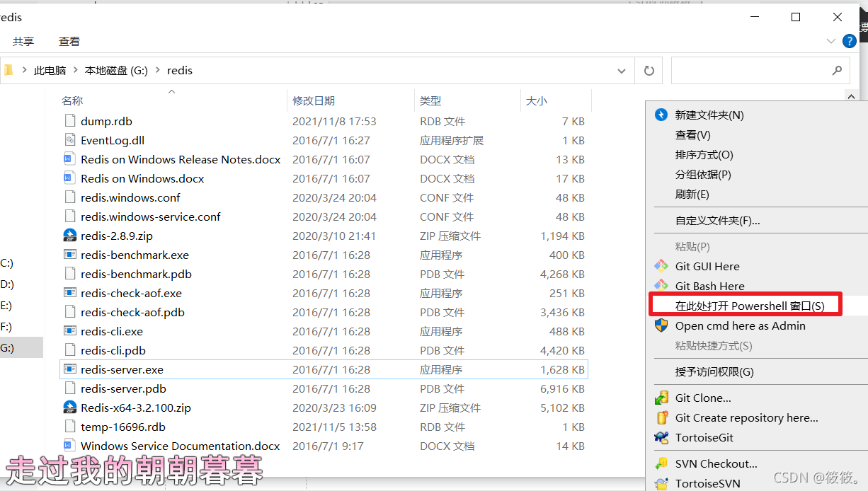This screenshot has height=491, width=868.
Task: Open the 授予访问权限(G) submenu
Action: [714, 371]
